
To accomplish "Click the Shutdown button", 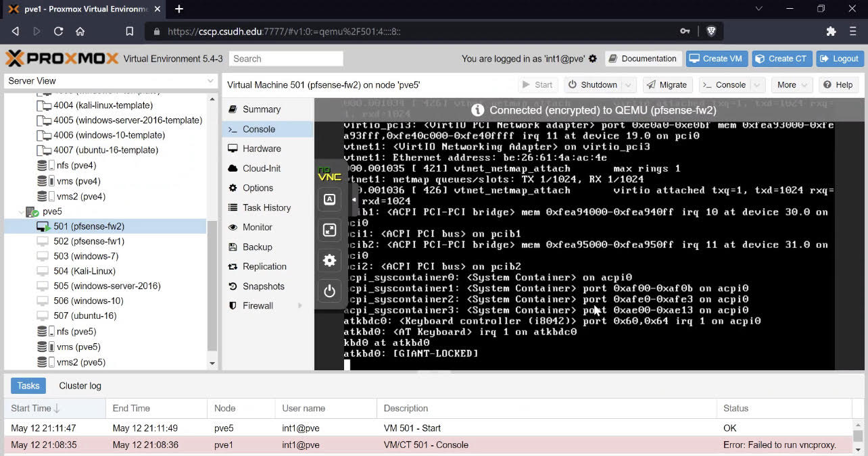I will coord(592,85).
